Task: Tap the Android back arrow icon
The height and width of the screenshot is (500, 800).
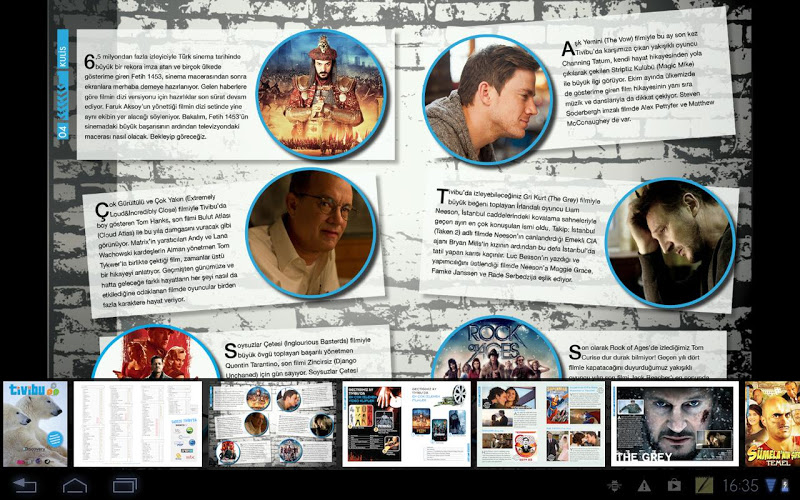Action: [x=24, y=485]
